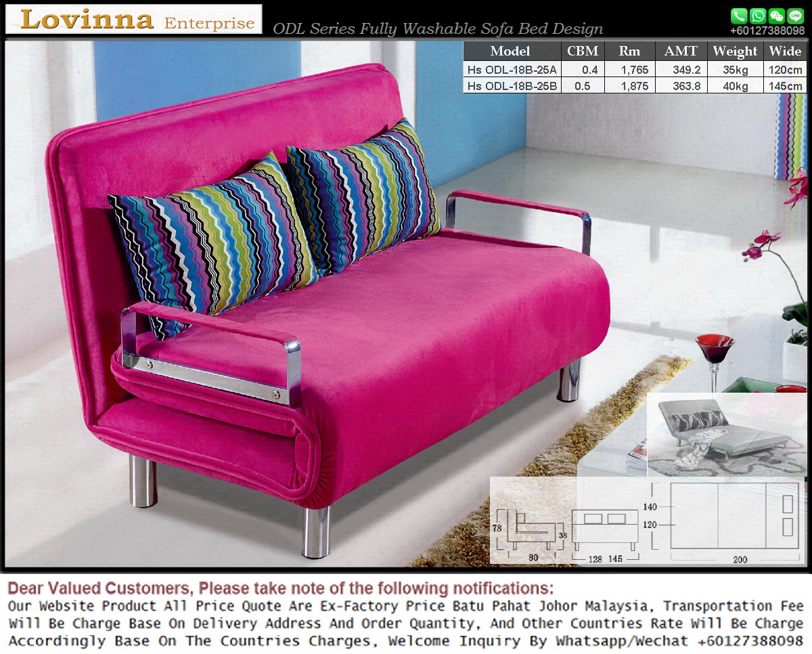Select the LINE messenger icon
The width and height of the screenshot is (812, 654).
click(796, 16)
